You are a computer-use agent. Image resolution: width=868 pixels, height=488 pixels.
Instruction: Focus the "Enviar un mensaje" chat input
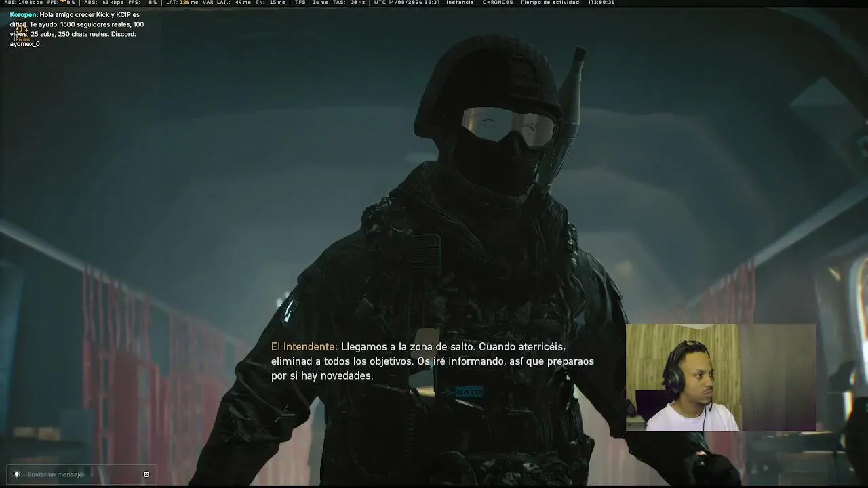click(x=81, y=474)
